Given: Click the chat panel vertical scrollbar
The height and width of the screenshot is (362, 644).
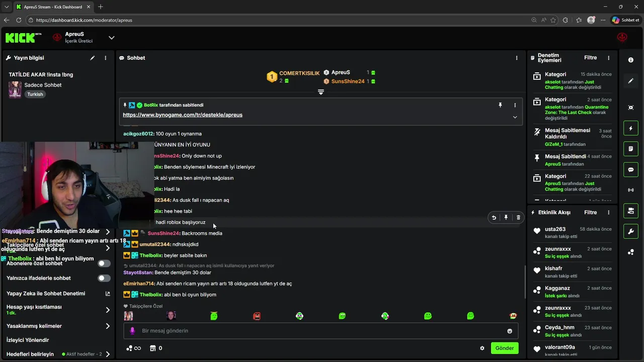Looking at the screenshot, I should click(x=524, y=282).
